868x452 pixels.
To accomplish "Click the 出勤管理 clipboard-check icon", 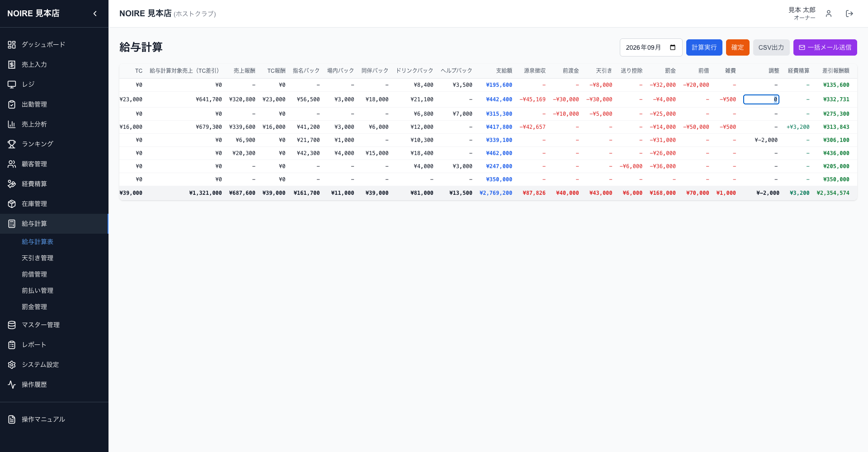I will [12, 104].
